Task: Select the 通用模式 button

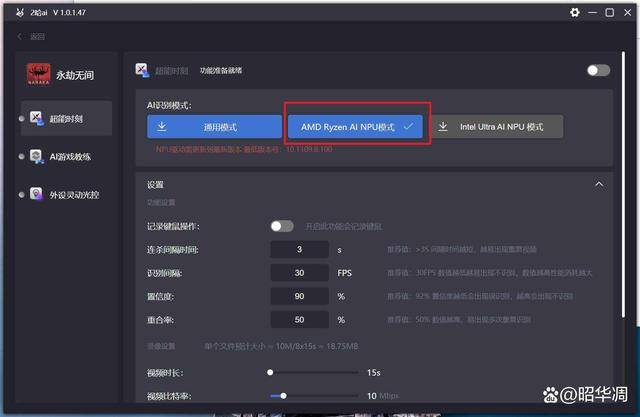Action: click(214, 126)
